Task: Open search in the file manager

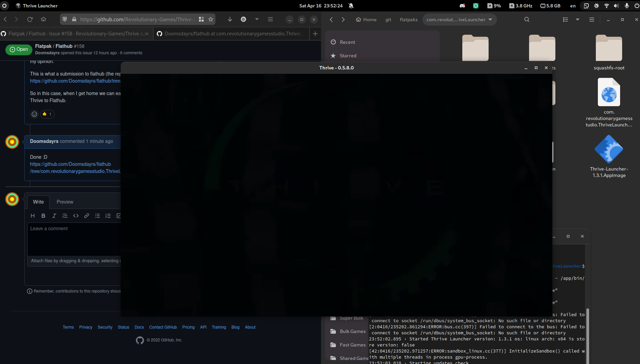Action: 527,20
